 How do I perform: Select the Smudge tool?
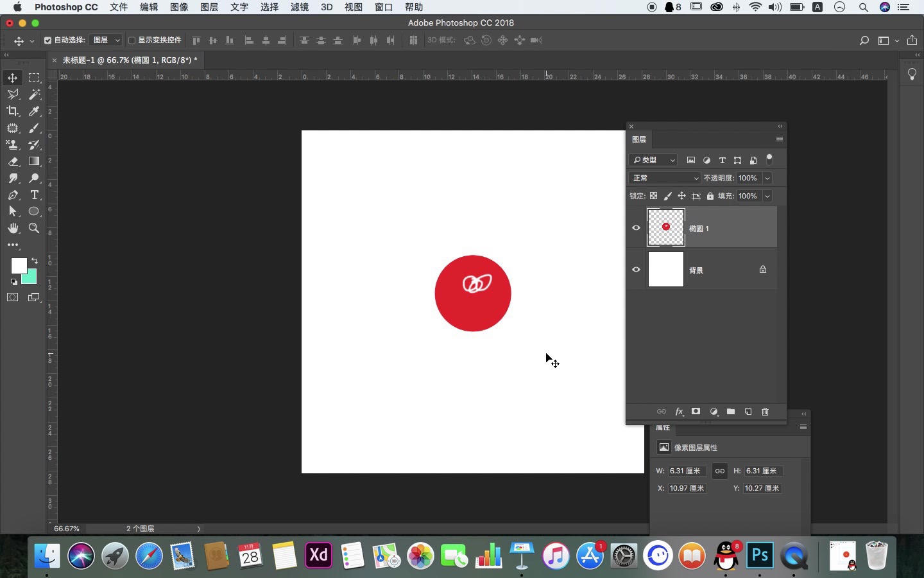pos(12,178)
